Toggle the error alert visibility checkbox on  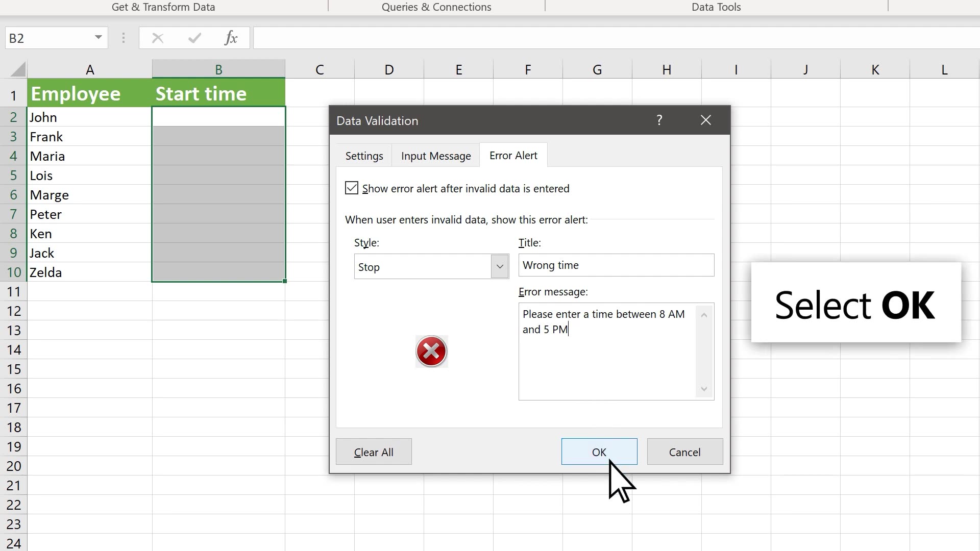coord(351,188)
